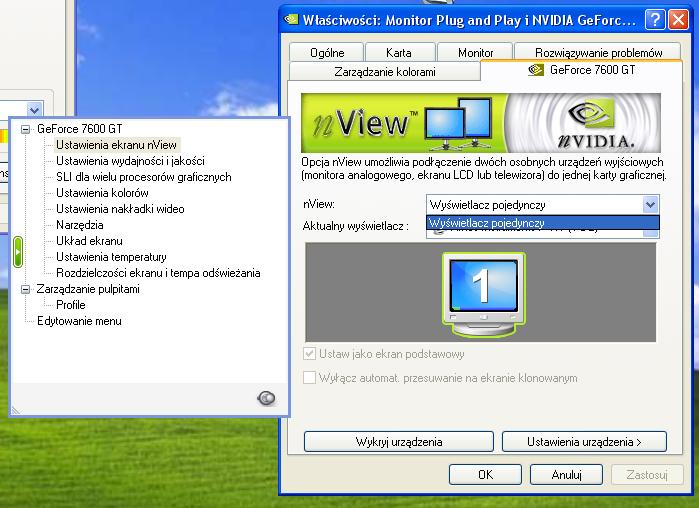The height and width of the screenshot is (508, 699).
Task: Click the tree panel resize grip corner
Action: point(16,410)
